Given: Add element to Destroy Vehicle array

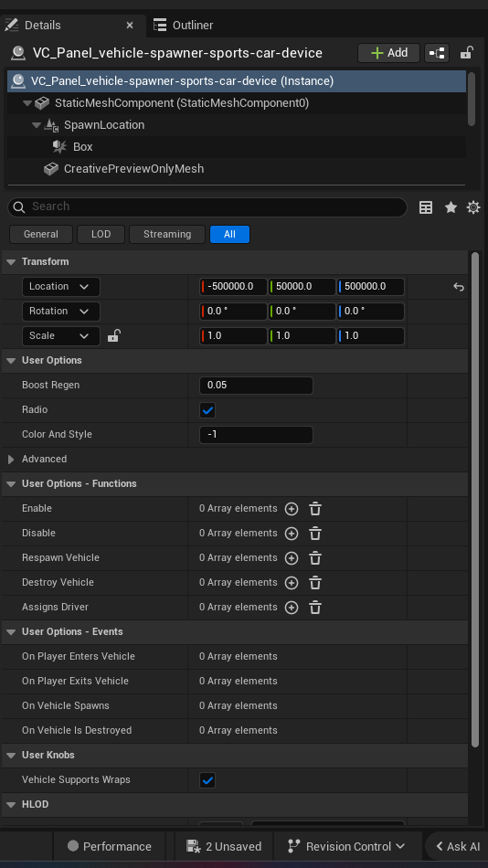Looking at the screenshot, I should (x=292, y=583).
